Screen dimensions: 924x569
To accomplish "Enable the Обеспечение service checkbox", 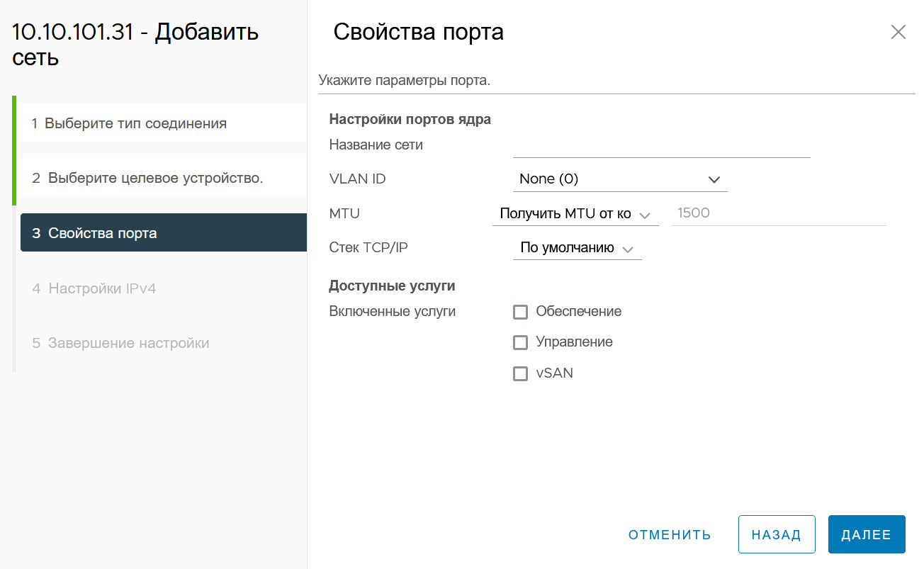I will [x=521, y=312].
